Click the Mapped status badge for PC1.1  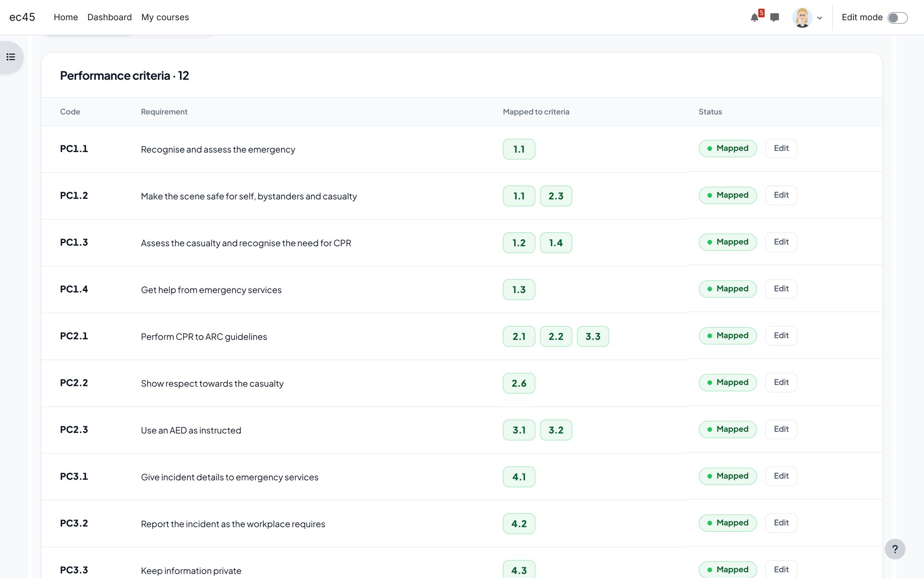point(728,148)
